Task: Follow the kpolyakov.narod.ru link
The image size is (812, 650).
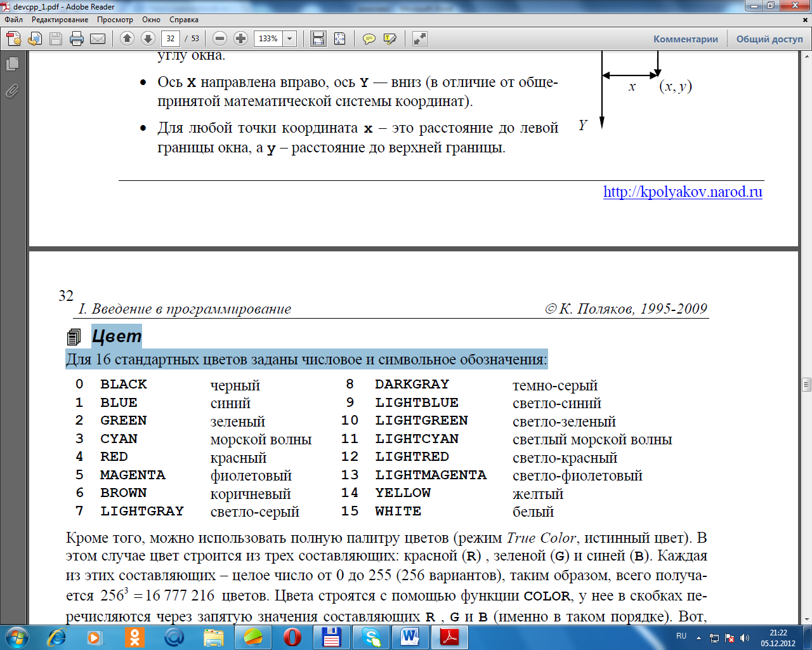Action: [x=683, y=192]
